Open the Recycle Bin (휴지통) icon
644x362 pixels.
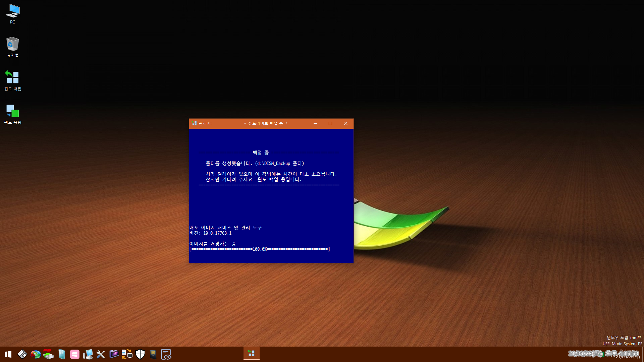point(12,47)
